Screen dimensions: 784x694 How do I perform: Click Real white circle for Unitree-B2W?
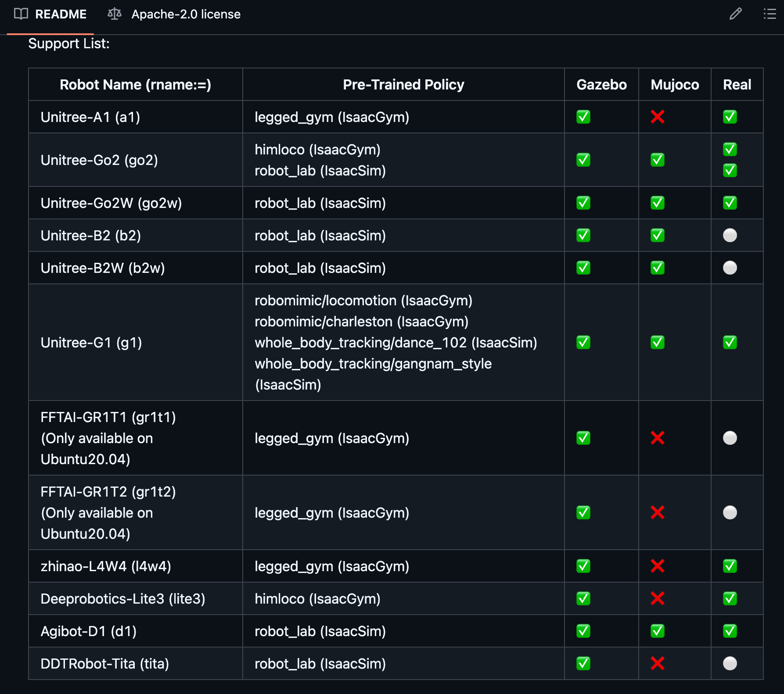(x=730, y=268)
